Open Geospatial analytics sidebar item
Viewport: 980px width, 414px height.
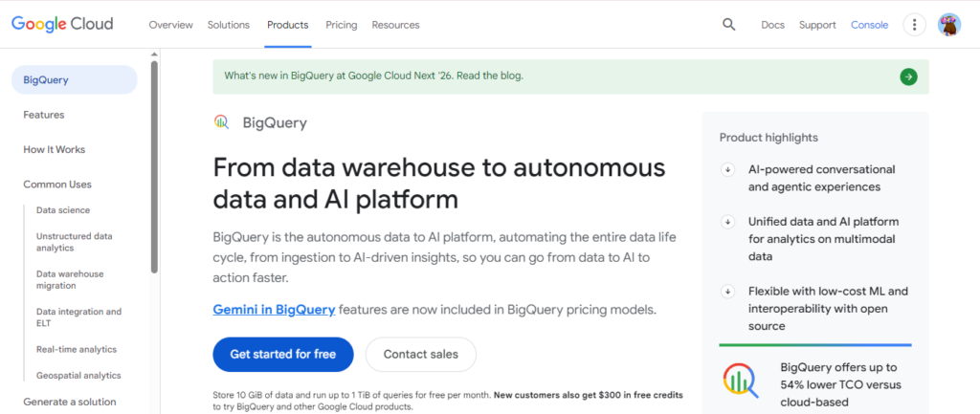pyautogui.click(x=78, y=376)
